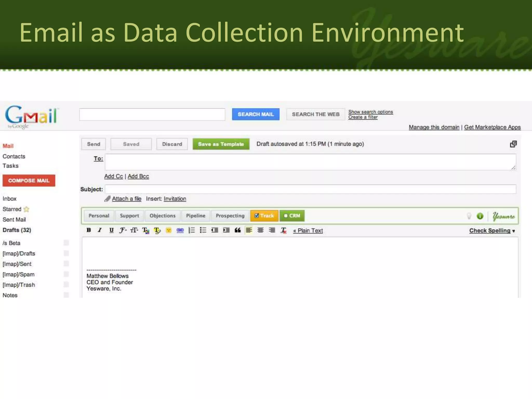Viewport: 532px width, 399px height.
Task: Toggle the CRM checkbox
Action: click(286, 216)
